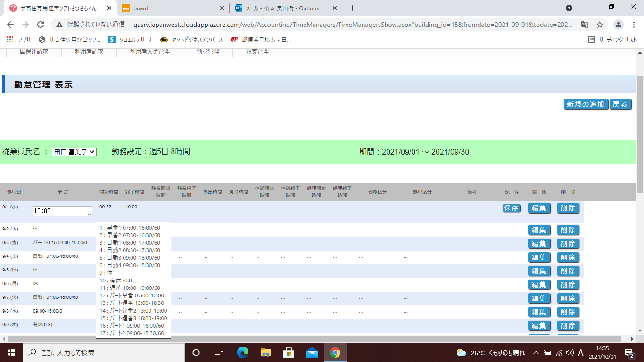Open the Chrome profile avatar icon
The image size is (644, 362).
(x=619, y=25)
